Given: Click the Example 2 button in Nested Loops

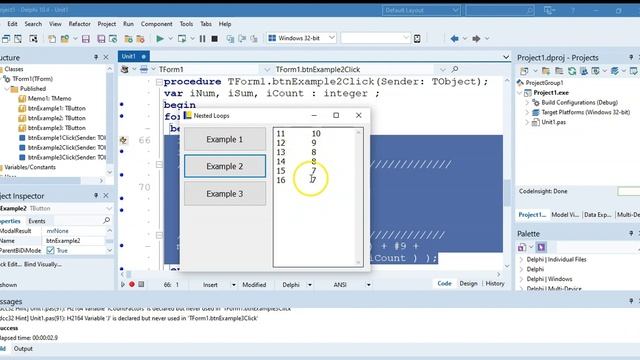Looking at the screenshot, I should [x=224, y=166].
